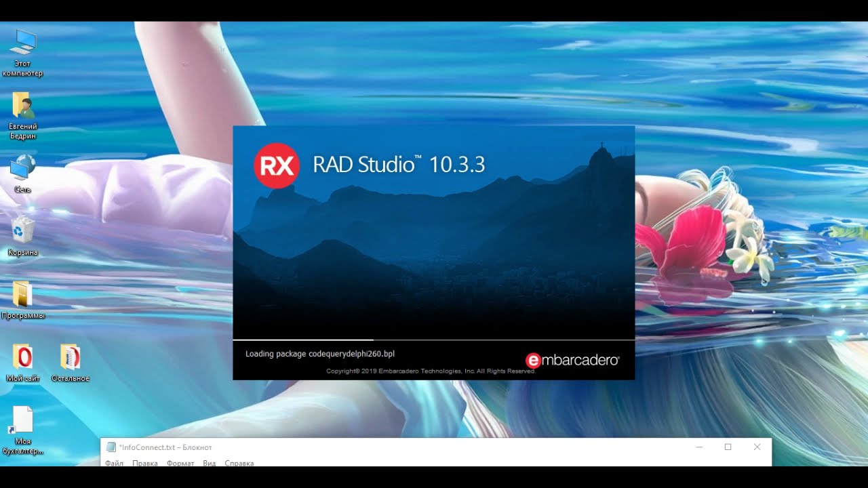Open the Моя бухгалтер... shortcut icon
The image size is (868, 488).
[22, 430]
